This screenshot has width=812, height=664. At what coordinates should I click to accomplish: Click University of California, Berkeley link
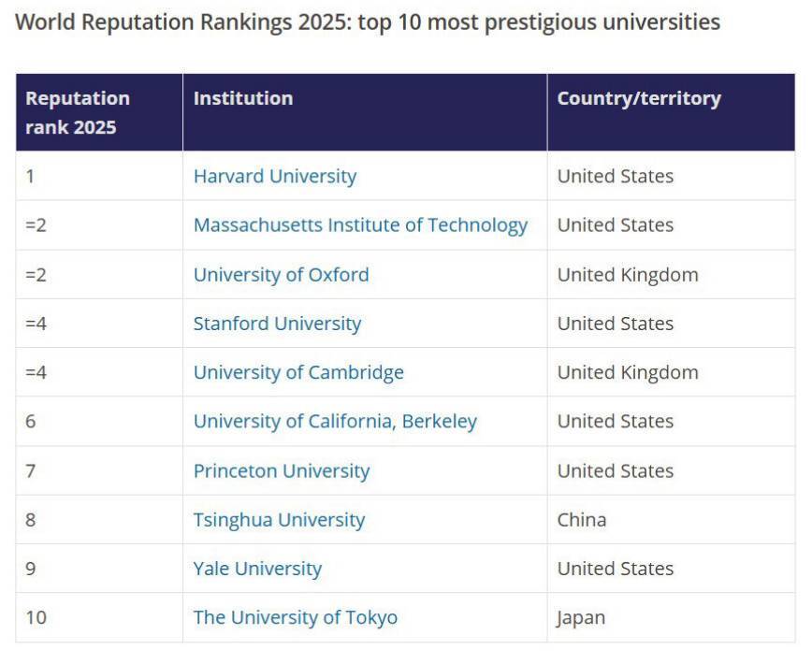[x=335, y=422]
